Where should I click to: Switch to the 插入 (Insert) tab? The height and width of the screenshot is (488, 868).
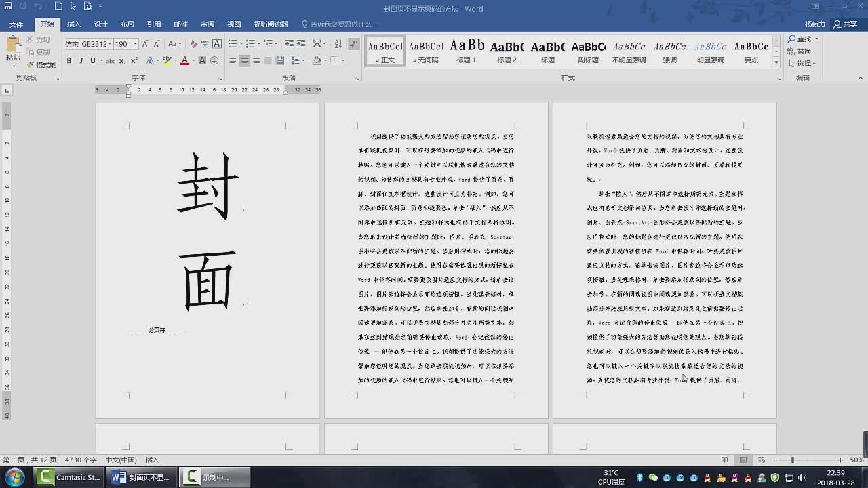click(x=73, y=24)
